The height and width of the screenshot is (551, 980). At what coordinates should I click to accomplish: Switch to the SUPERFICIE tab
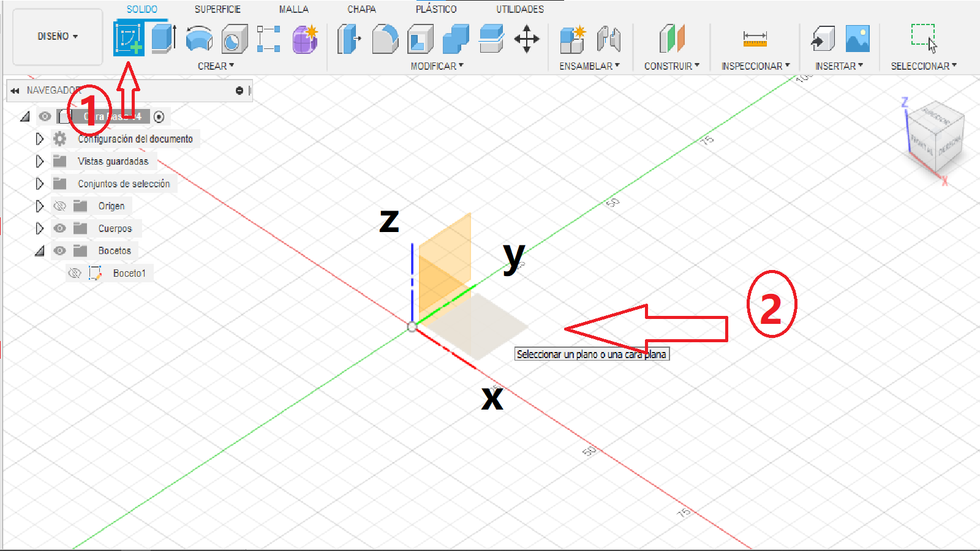pyautogui.click(x=217, y=9)
